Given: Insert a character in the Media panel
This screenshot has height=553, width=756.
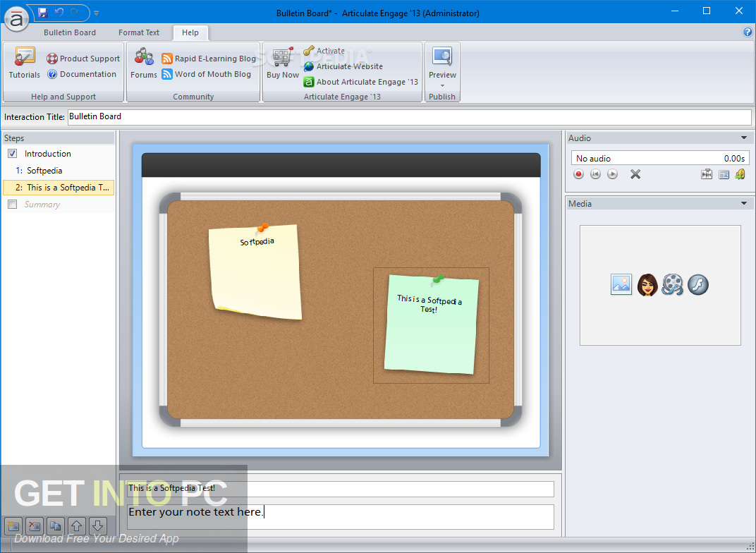Looking at the screenshot, I should pyautogui.click(x=647, y=284).
